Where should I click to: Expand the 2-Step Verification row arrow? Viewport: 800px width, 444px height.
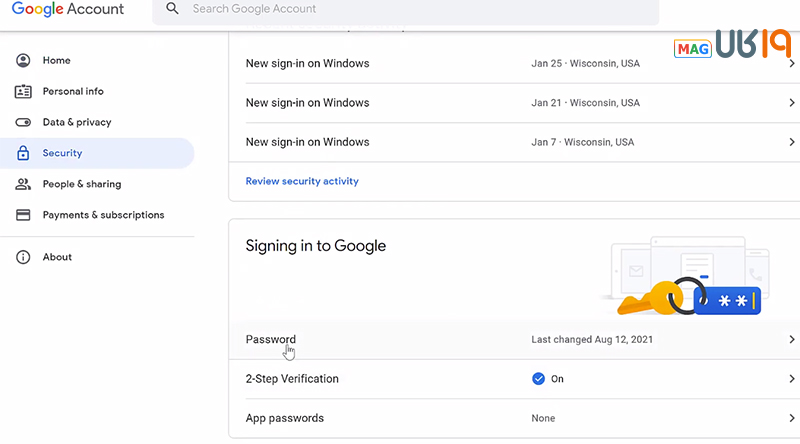pyautogui.click(x=791, y=379)
